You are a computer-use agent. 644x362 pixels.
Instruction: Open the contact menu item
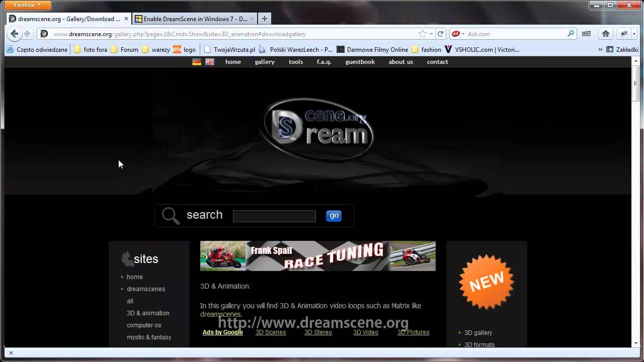(x=438, y=62)
